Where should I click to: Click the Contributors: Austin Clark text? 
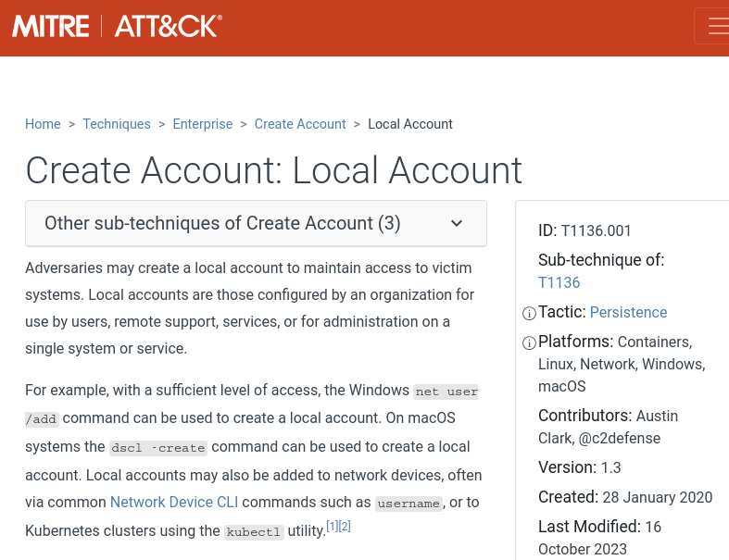(x=609, y=427)
